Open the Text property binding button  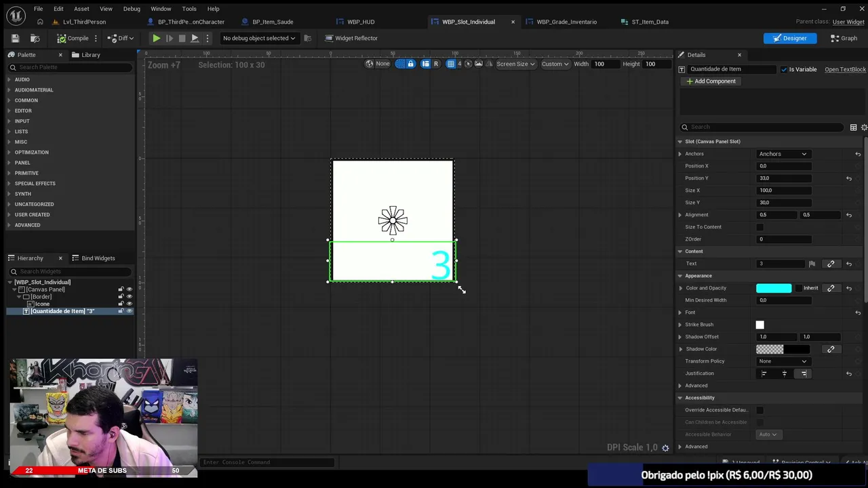click(x=831, y=264)
